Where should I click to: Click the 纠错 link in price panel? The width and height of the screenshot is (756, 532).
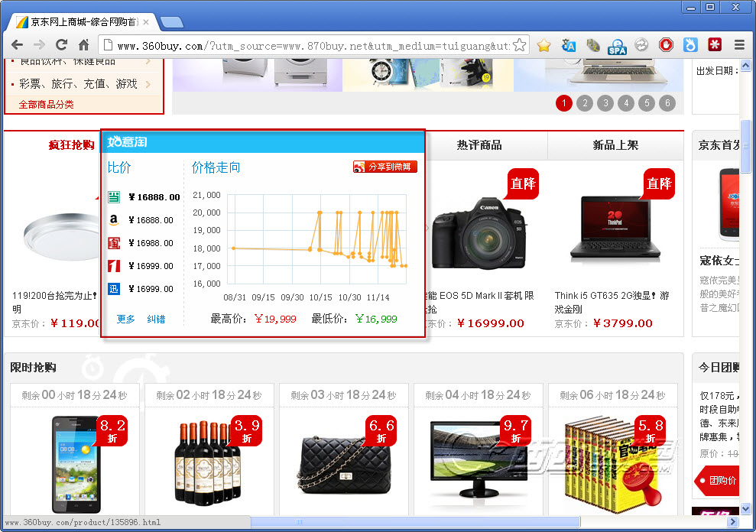(x=156, y=319)
